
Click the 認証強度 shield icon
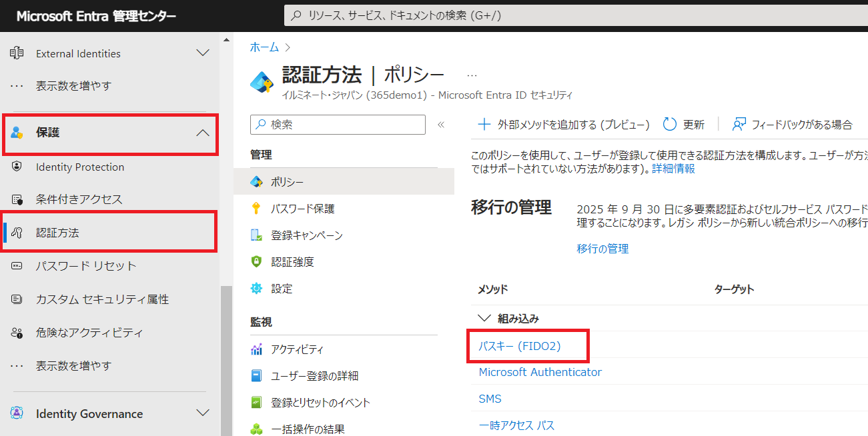coord(256,262)
